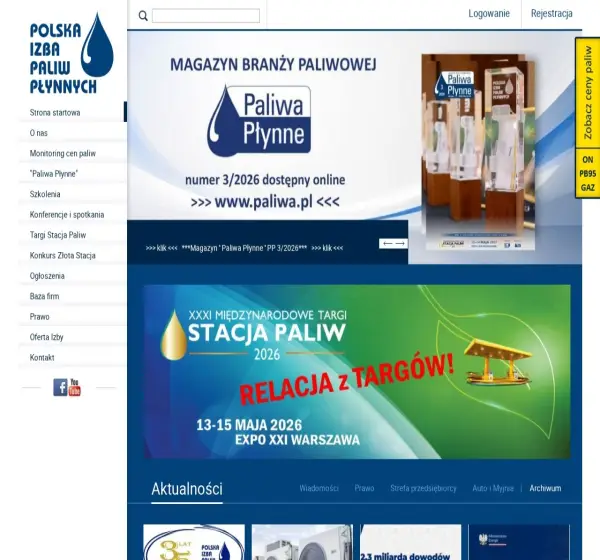
Task: Click the GAZ fuel price label
Action: pyautogui.click(x=588, y=188)
